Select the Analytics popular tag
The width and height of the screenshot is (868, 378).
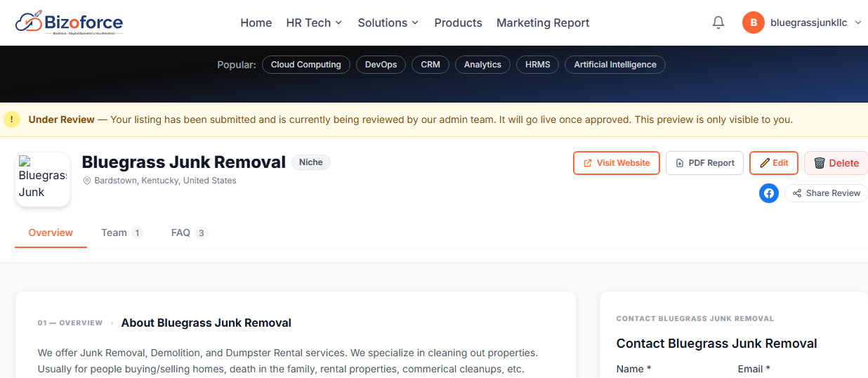tap(482, 65)
